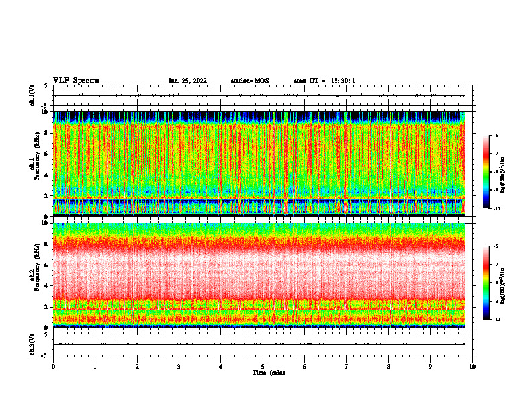Image resolution: width=532 pixels, height=411 pixels.
Task: Click the color scale bar beside ch.1 spectrogram
Action: (486, 172)
